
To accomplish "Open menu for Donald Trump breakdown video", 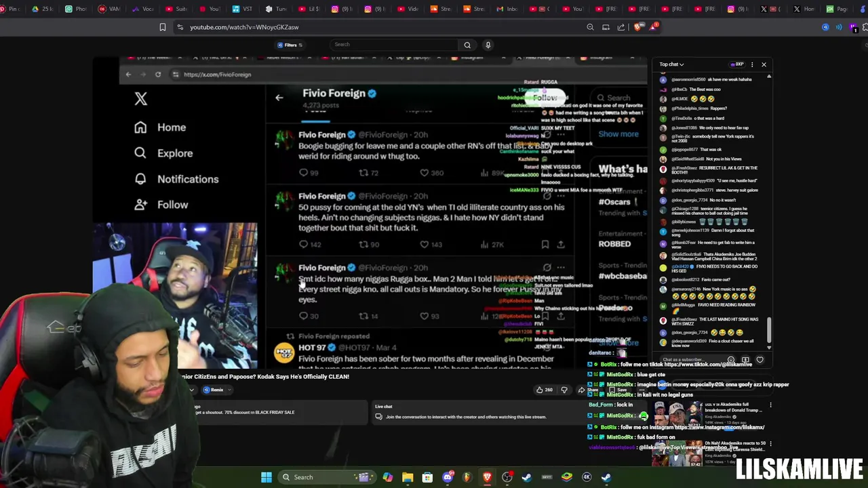I will [770, 405].
